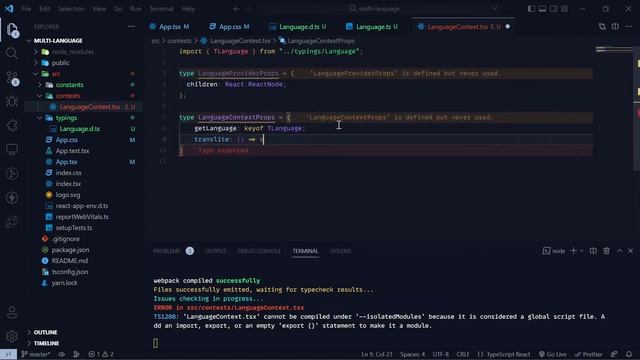Click Ln 9, Col 23 cursor position
Screen dimensions: 640x360
coord(376,354)
